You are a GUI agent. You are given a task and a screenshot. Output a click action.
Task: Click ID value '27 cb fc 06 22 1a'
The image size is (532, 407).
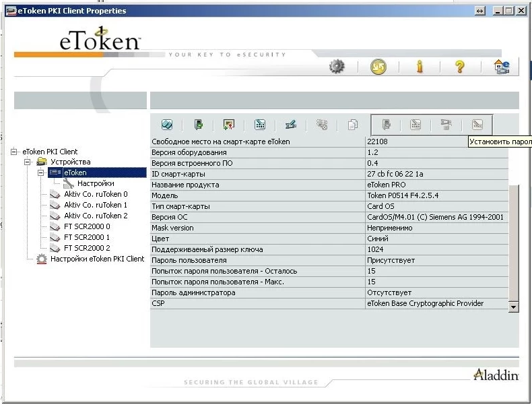395,174
